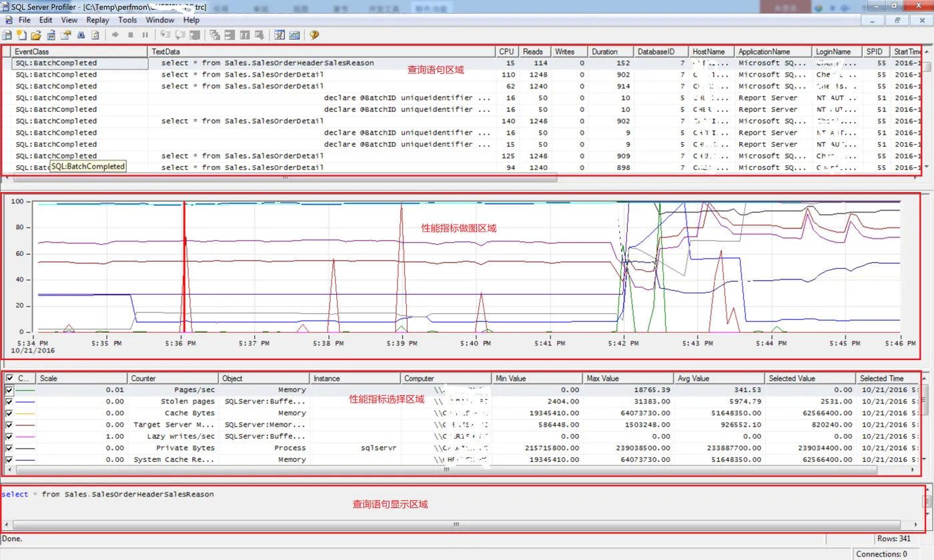Uncheck the Lazy writes/sec counter checkbox

coord(9,436)
